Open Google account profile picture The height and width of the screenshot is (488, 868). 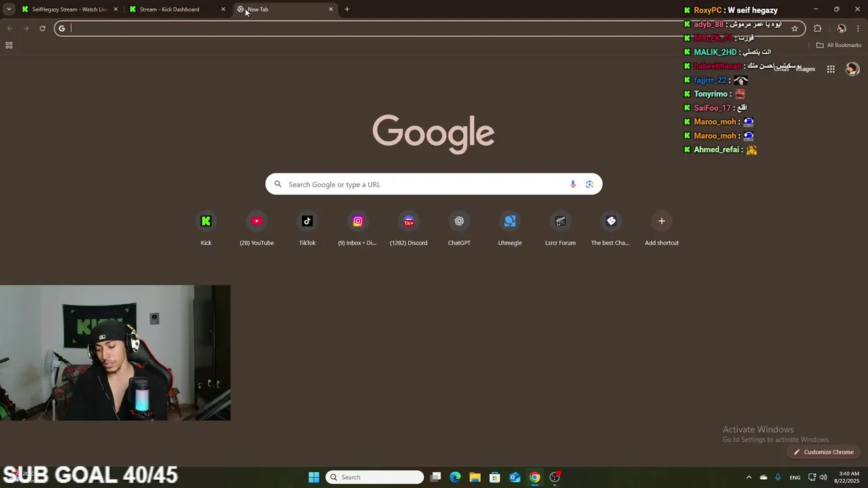(852, 69)
